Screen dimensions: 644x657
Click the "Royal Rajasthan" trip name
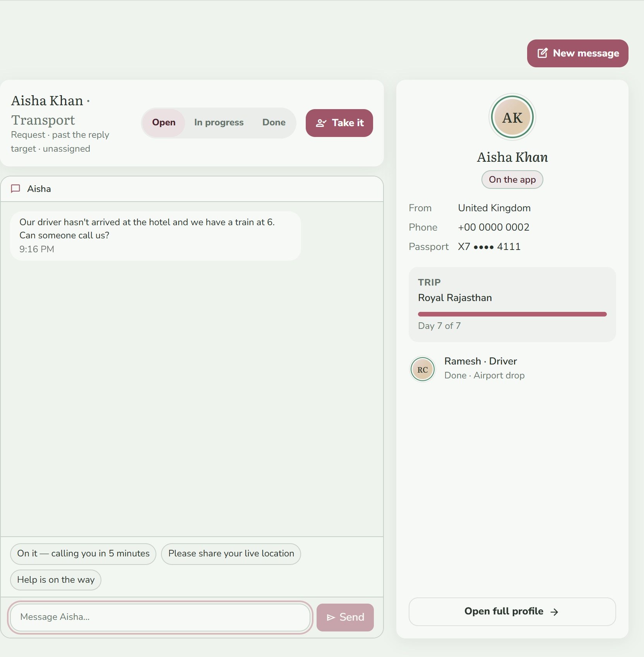[455, 298]
